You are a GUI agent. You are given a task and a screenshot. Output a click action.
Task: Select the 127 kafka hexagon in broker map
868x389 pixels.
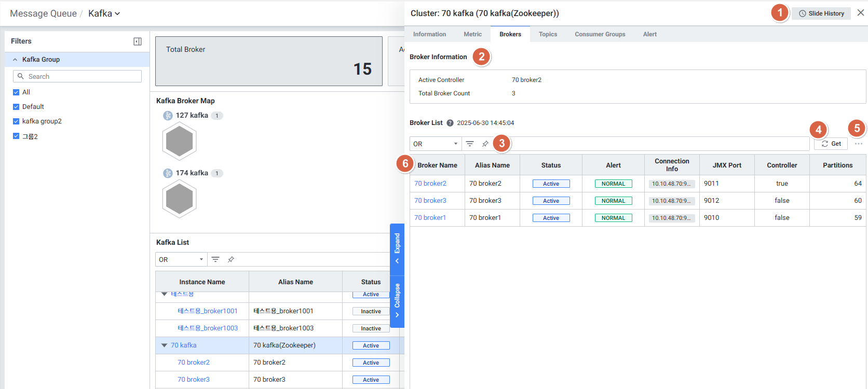coord(179,141)
